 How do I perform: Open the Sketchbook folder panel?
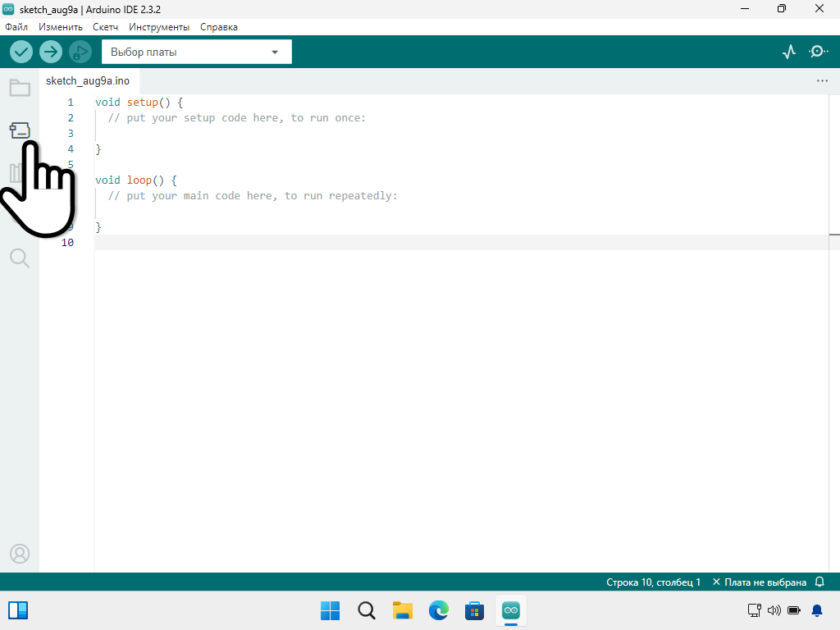point(20,87)
